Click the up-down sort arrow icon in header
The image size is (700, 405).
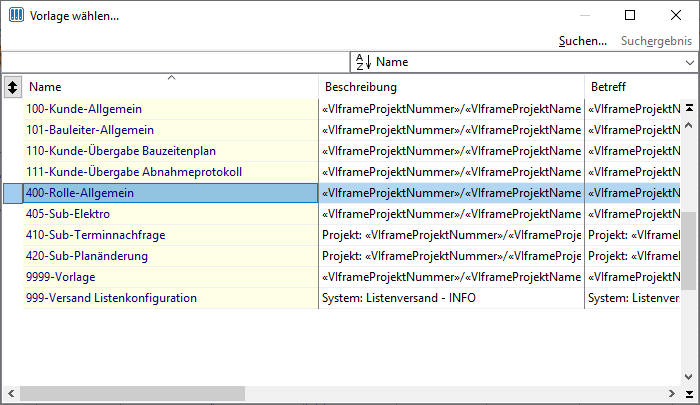[12, 87]
